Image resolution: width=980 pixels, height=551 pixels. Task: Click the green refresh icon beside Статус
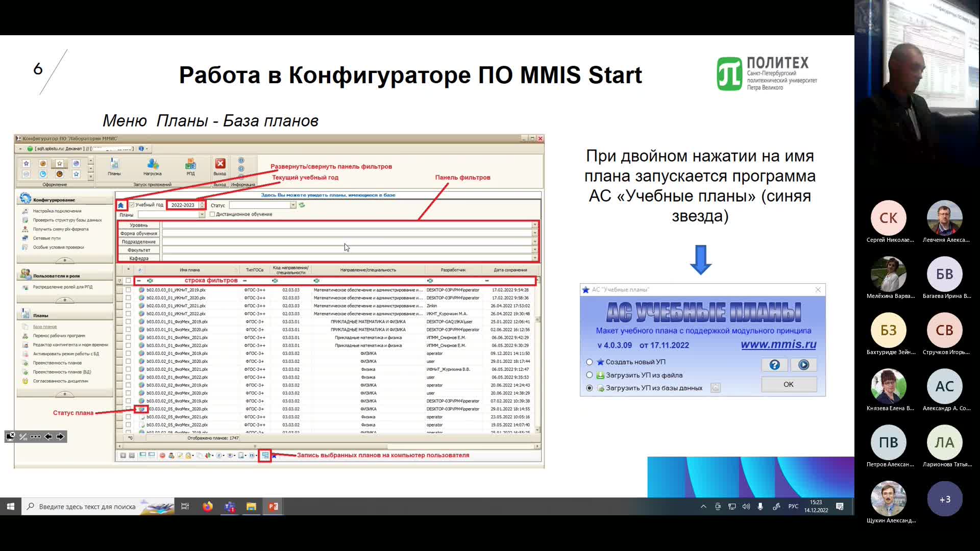[302, 205]
